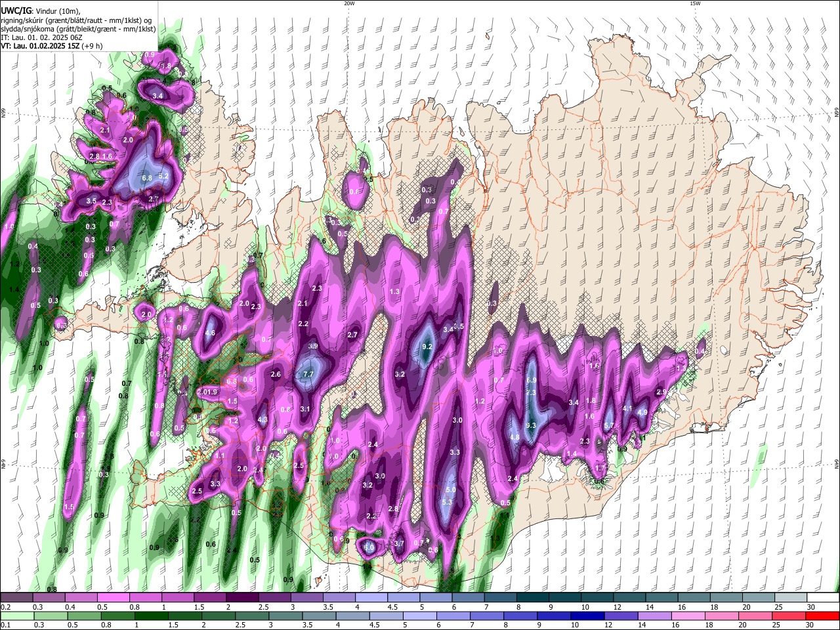
Task: Click the white top legend row swatch at 30
Action: tap(822, 598)
